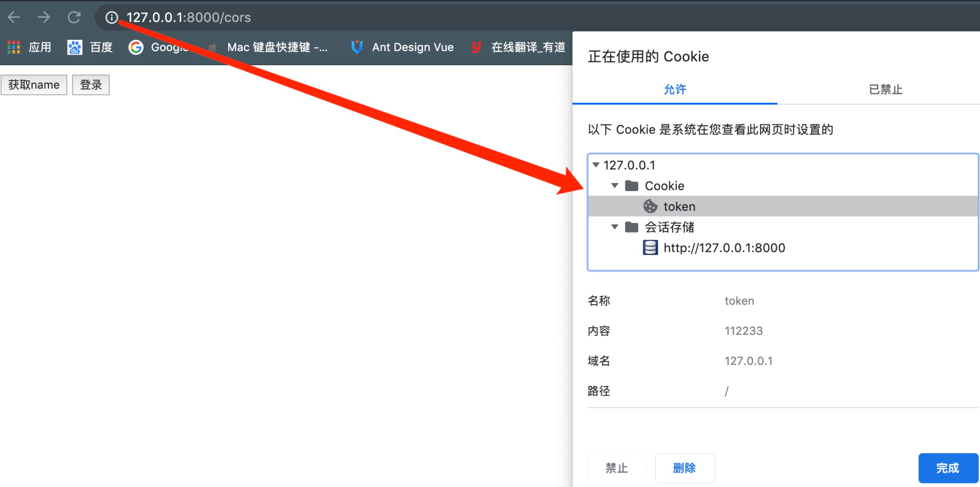Collapse the 127.0.0.1 tree node
The image size is (980, 487).
596,165
